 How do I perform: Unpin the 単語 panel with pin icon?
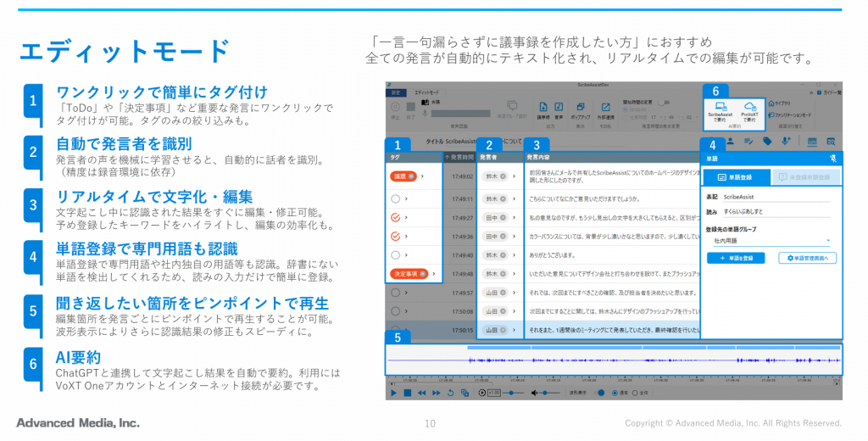pyautogui.click(x=833, y=159)
